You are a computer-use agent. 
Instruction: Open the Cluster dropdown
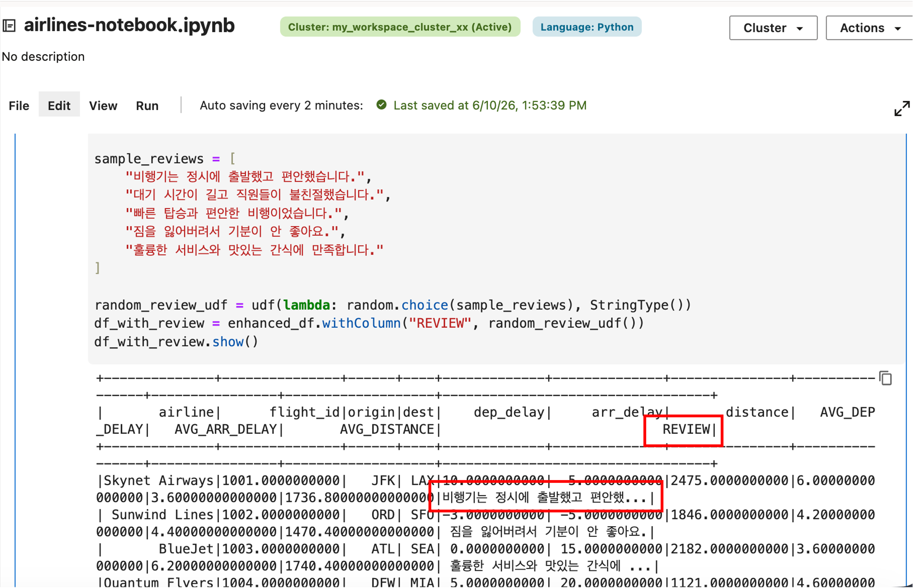coord(773,28)
